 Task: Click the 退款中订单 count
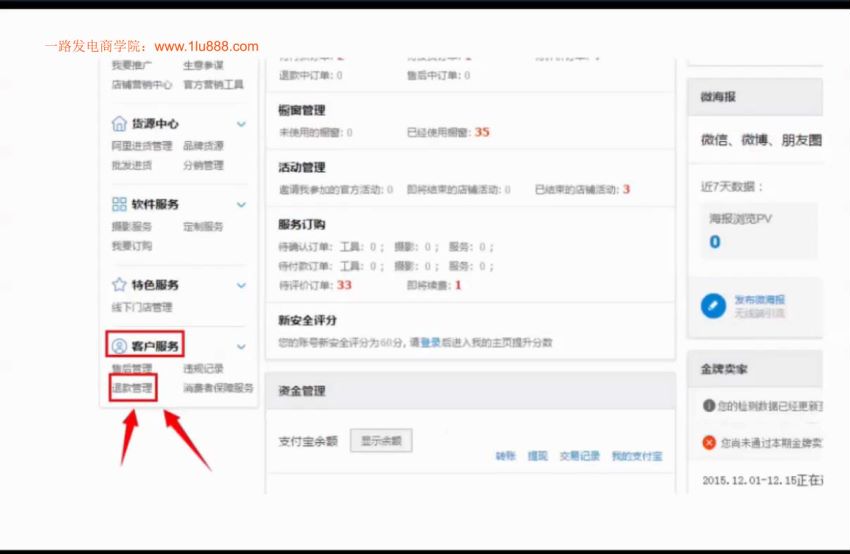[339, 75]
